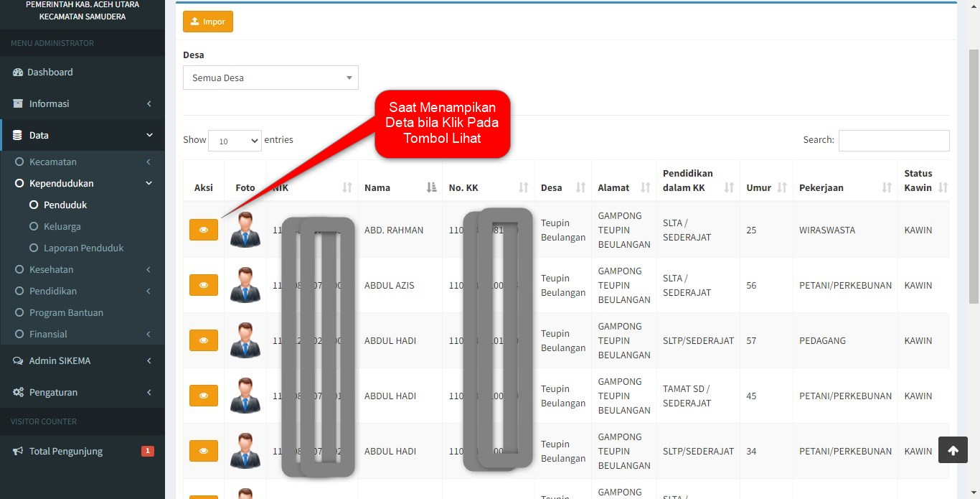Click Data menu chevron arrow
Screen dimensions: 980x499
tap(149, 135)
